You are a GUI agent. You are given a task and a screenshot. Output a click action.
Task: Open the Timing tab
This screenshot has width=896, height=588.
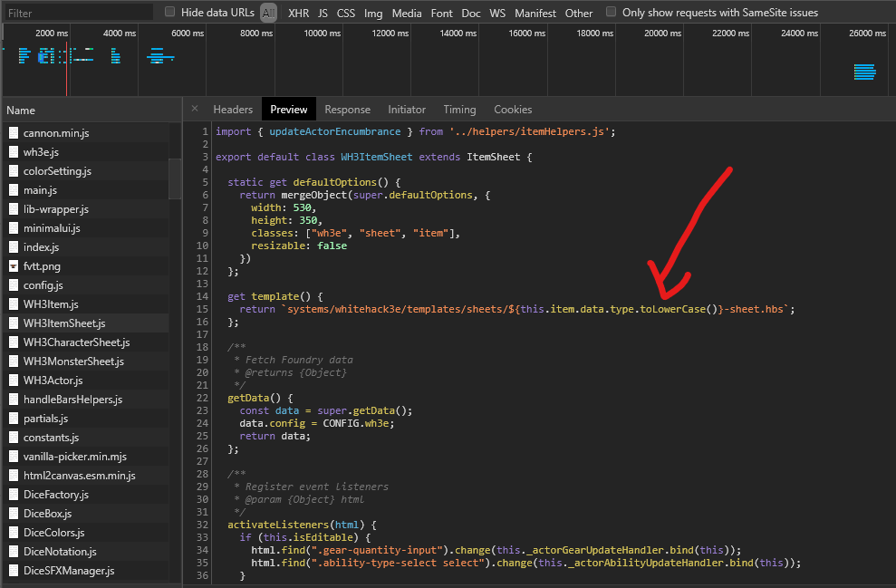(459, 110)
